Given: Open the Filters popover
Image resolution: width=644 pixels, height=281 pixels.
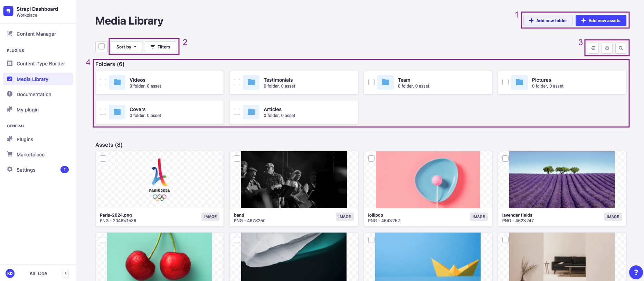Looking at the screenshot, I should coord(160,47).
